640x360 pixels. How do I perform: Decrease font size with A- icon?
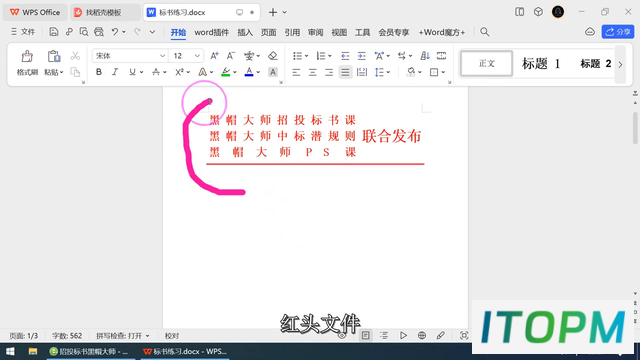click(x=231, y=56)
